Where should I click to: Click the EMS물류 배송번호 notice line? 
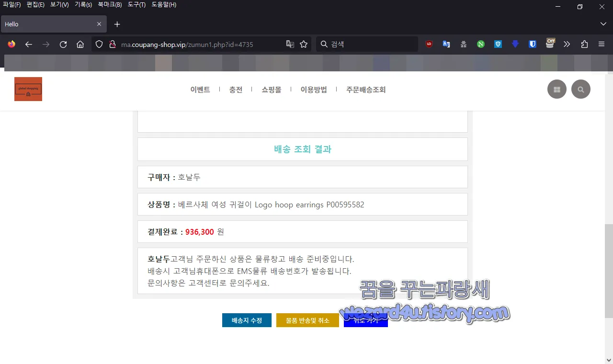click(250, 271)
